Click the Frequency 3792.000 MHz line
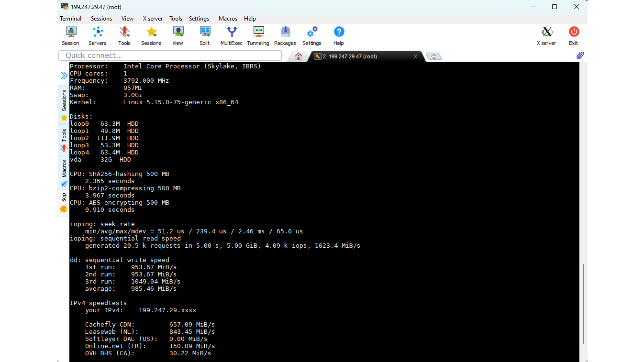 [x=120, y=81]
